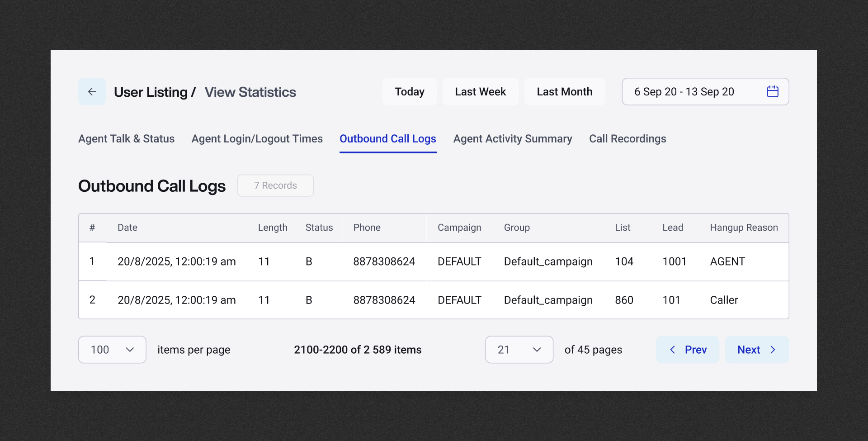Screen dimensions: 868x441
Task: Open the Call Recordings tab
Action: click(x=627, y=139)
